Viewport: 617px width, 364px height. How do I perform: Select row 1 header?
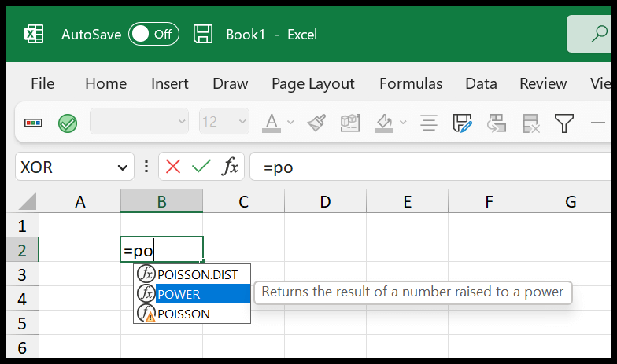[22, 226]
